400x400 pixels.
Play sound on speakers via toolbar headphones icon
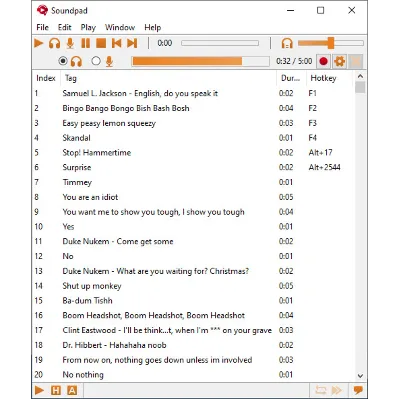pos(55,43)
